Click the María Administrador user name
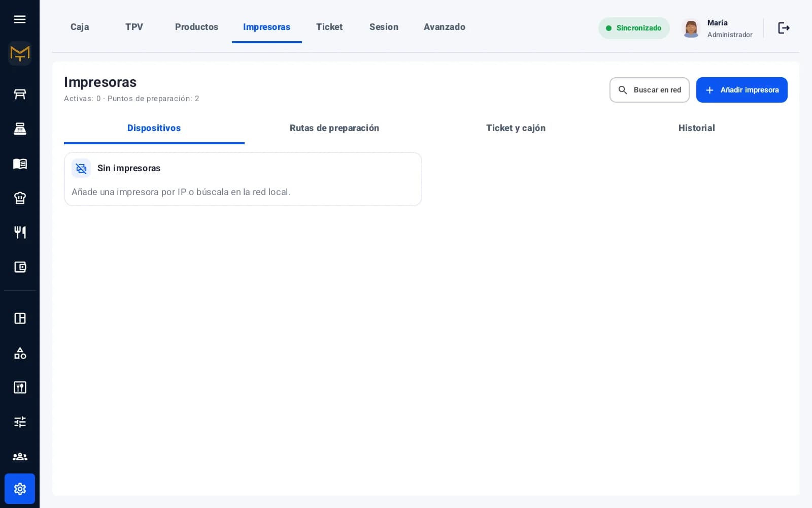The height and width of the screenshot is (508, 812). (x=730, y=28)
